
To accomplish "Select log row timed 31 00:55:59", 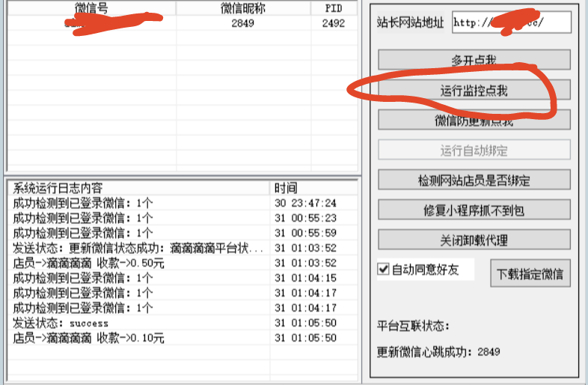I will click(183, 233).
